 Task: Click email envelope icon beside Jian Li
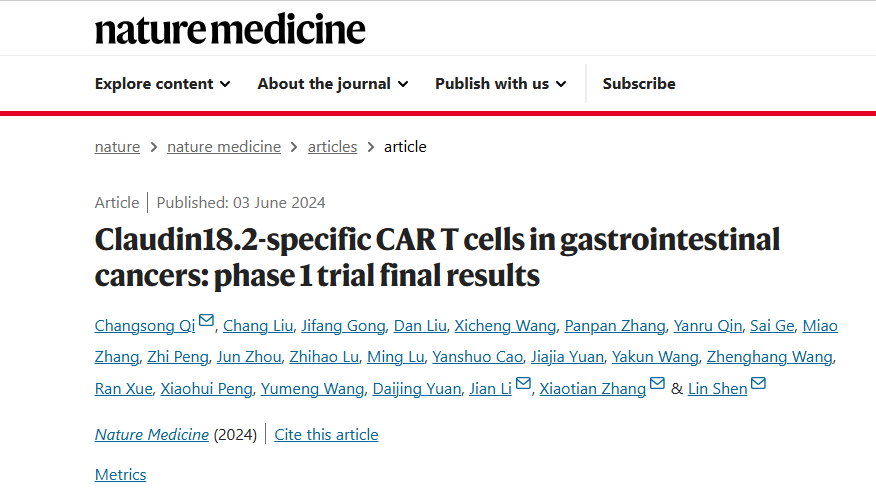click(x=523, y=383)
